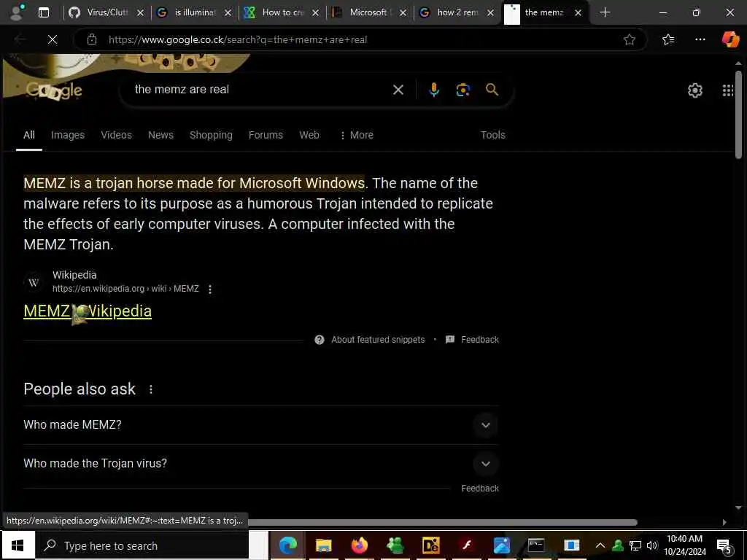Click the vertical page scrollbar thumb

(x=738, y=114)
